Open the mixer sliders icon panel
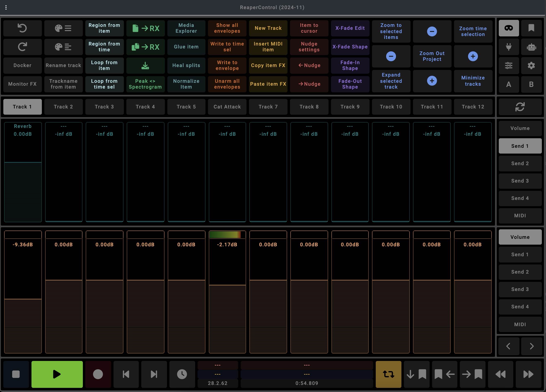The height and width of the screenshot is (392, 546). coord(509,65)
